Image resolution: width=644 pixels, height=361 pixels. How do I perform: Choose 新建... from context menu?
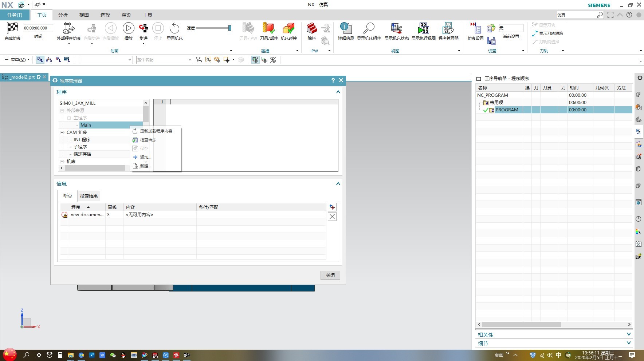click(x=156, y=166)
